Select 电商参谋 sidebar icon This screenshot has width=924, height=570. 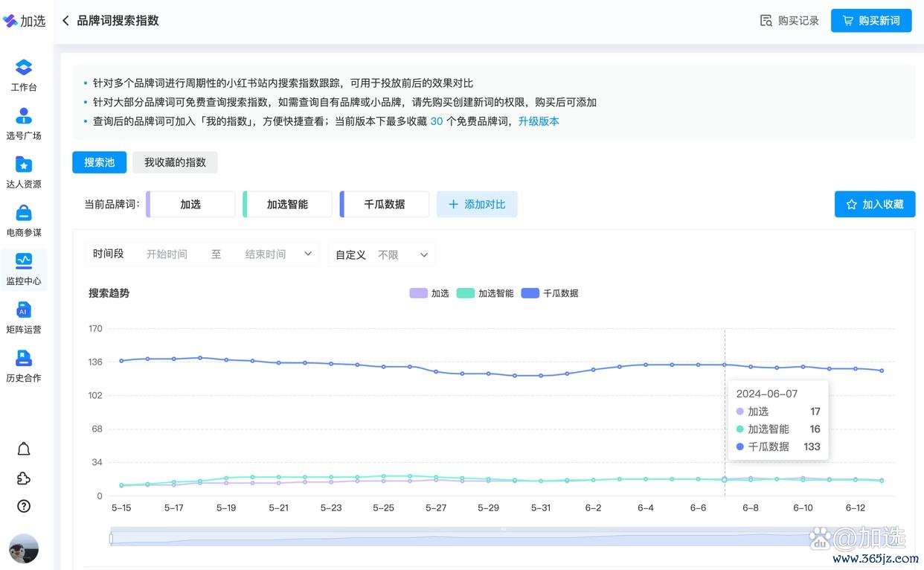(x=24, y=214)
